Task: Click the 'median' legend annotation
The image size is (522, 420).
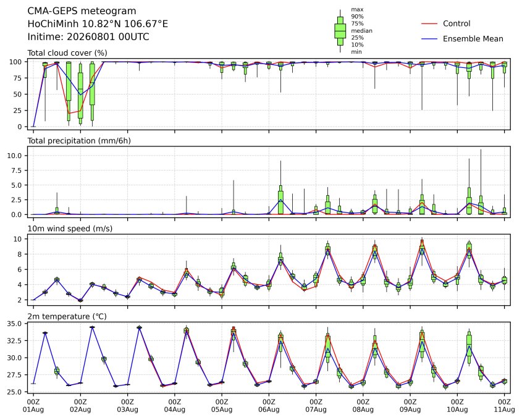Action: pos(361,31)
